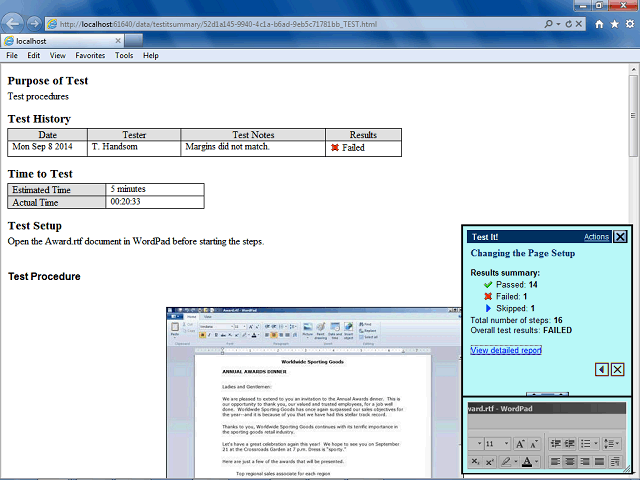Click the grow font icon in magnified preview
The width and height of the screenshot is (640, 480).
tap(520, 443)
